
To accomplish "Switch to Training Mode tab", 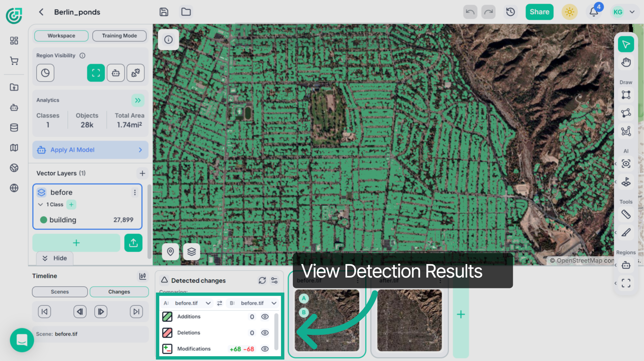I will pyautogui.click(x=119, y=36).
